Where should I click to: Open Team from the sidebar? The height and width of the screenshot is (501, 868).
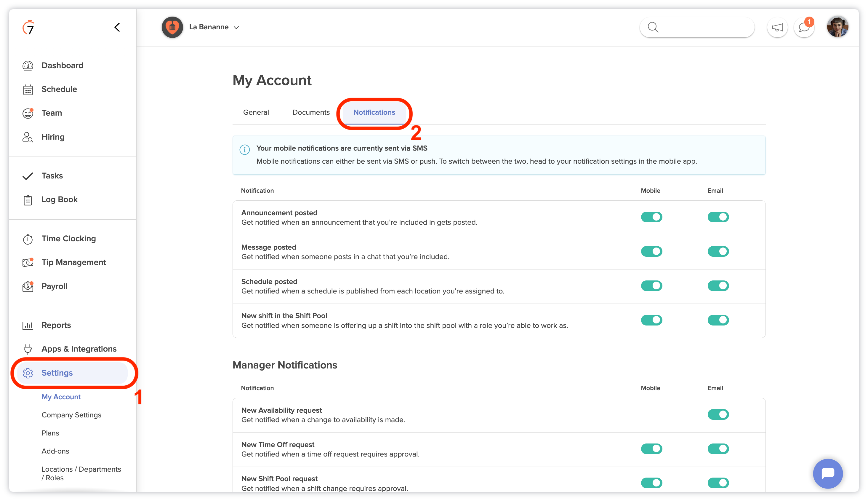tap(52, 113)
